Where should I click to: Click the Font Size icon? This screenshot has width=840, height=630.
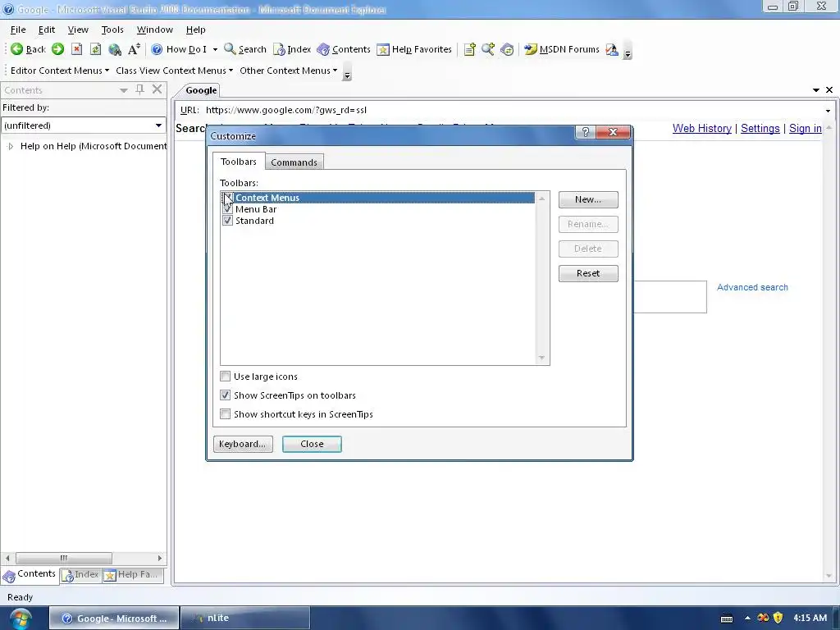[x=134, y=49]
